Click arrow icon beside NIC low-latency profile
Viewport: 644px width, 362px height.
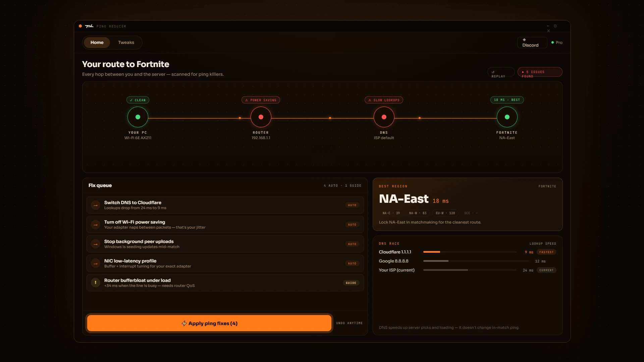point(96,263)
